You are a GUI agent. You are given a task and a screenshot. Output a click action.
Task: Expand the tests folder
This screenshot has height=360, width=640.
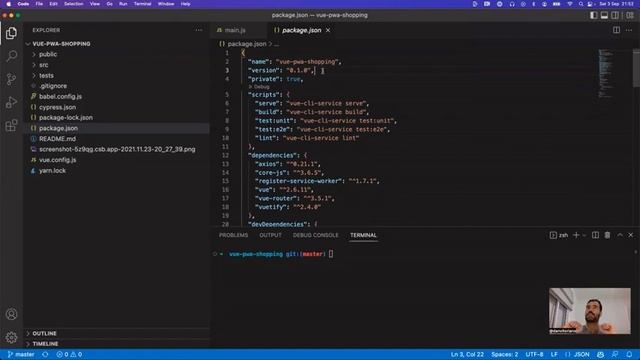(46, 76)
